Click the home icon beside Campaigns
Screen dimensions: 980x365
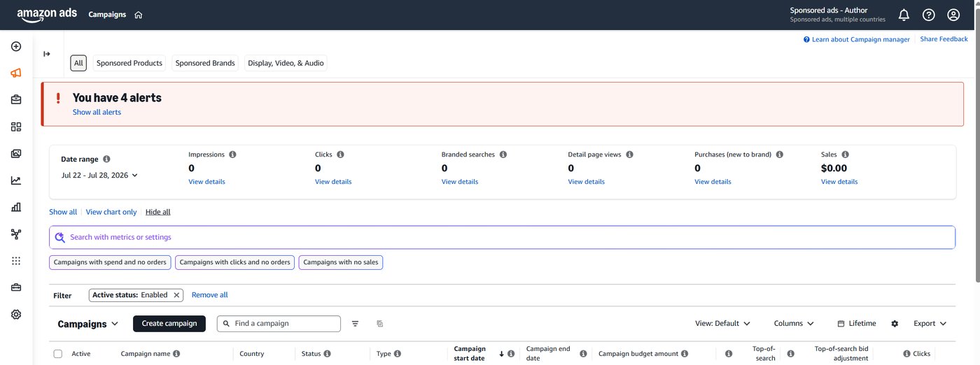click(139, 15)
